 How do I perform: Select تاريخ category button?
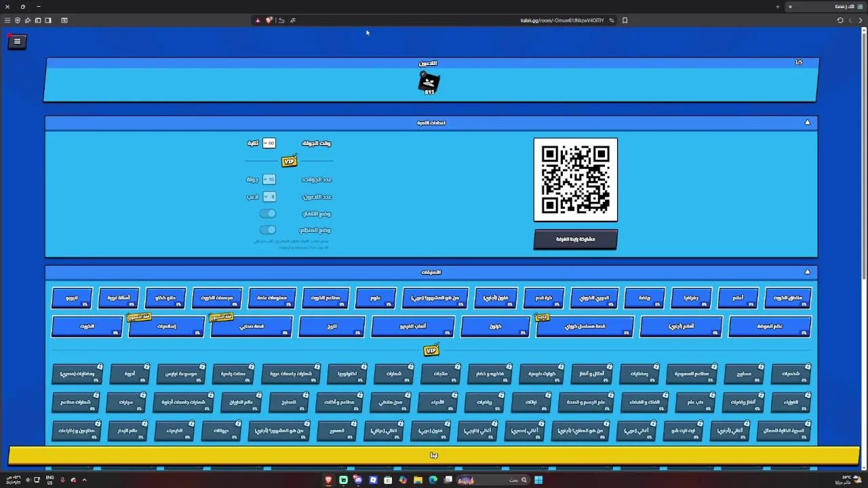coord(332,327)
